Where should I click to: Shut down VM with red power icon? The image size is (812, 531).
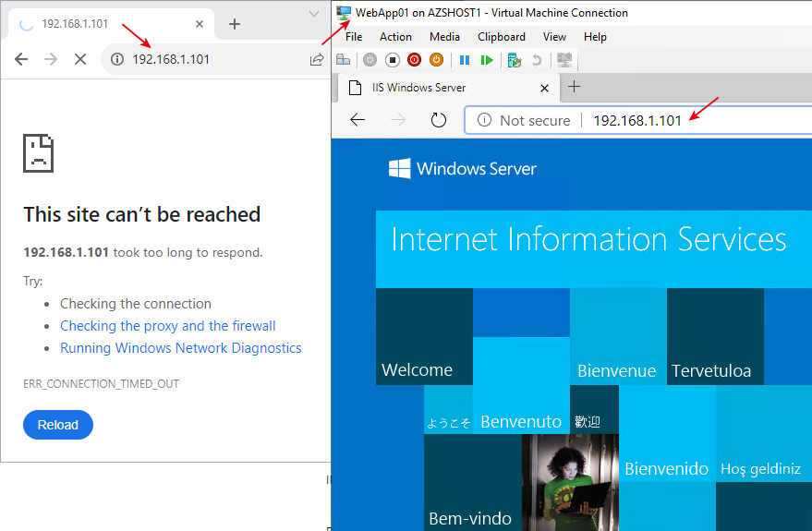[x=414, y=60]
